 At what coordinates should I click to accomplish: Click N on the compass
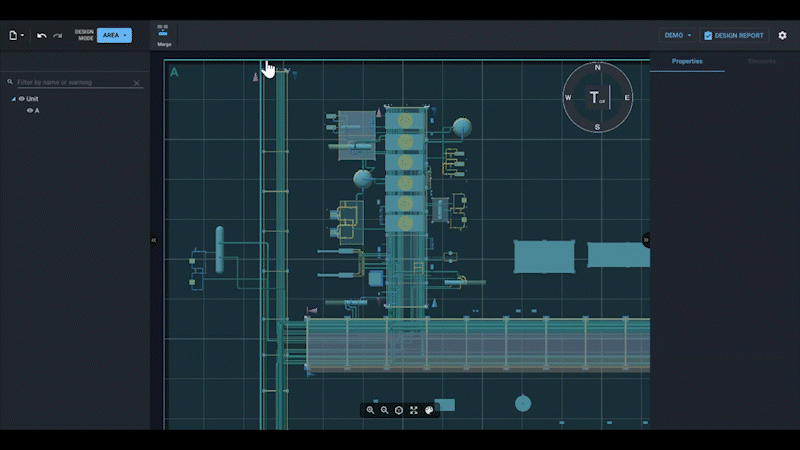(x=597, y=67)
